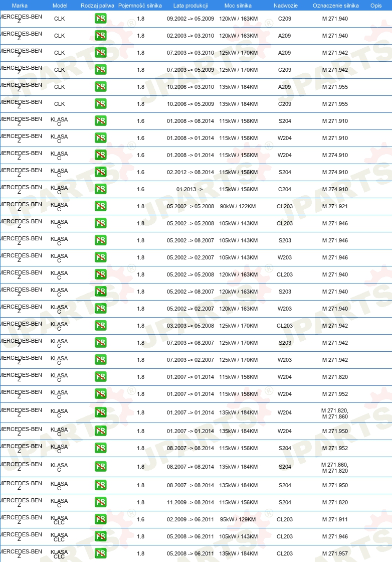This screenshot has height=562, width=392.
Task: Click the fuel icon in the W204 M 271.950 row
Action: [x=101, y=431]
